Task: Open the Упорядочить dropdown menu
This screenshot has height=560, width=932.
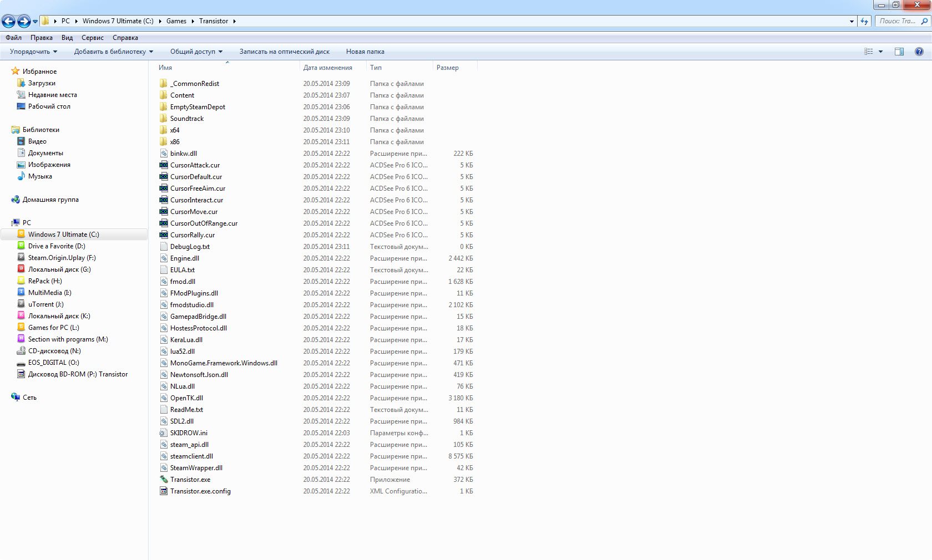Action: (x=33, y=52)
